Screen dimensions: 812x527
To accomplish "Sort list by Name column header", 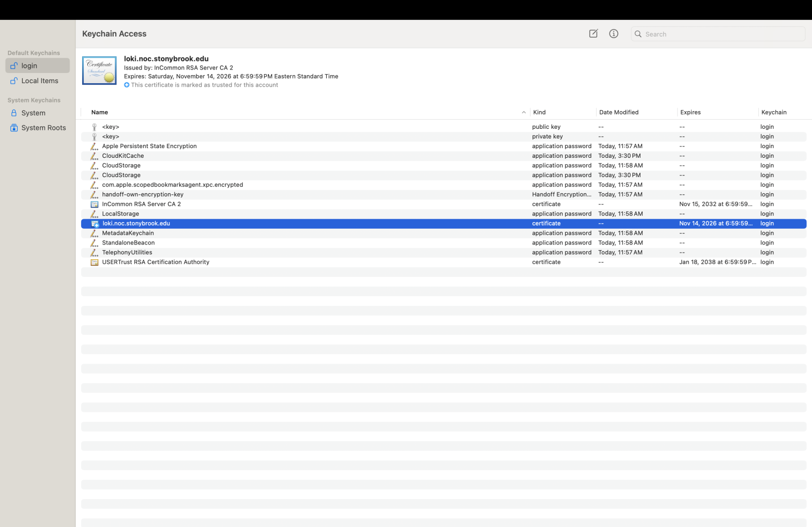I will [99, 112].
